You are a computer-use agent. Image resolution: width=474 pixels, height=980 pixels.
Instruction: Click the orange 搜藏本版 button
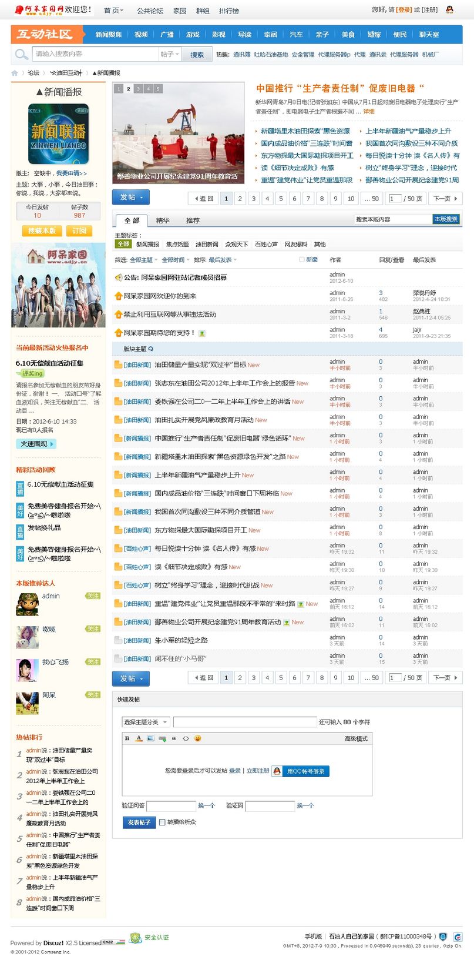pyautogui.click(x=42, y=231)
